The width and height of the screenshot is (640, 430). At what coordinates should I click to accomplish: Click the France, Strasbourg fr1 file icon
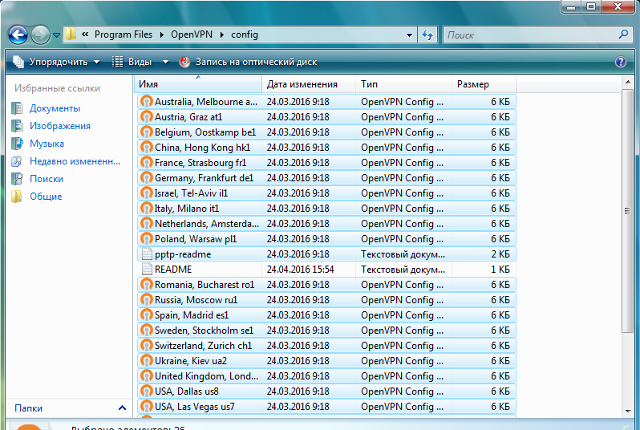click(x=146, y=163)
